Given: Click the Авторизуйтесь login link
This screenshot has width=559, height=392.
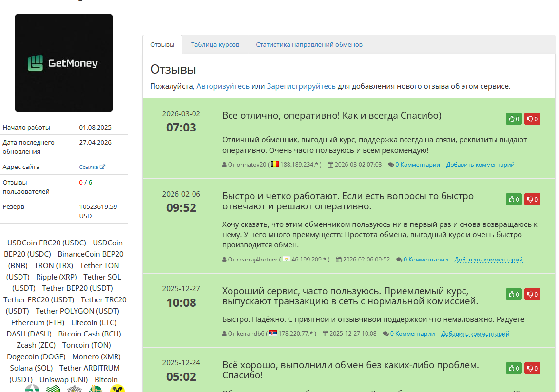Looking at the screenshot, I should tap(223, 86).
